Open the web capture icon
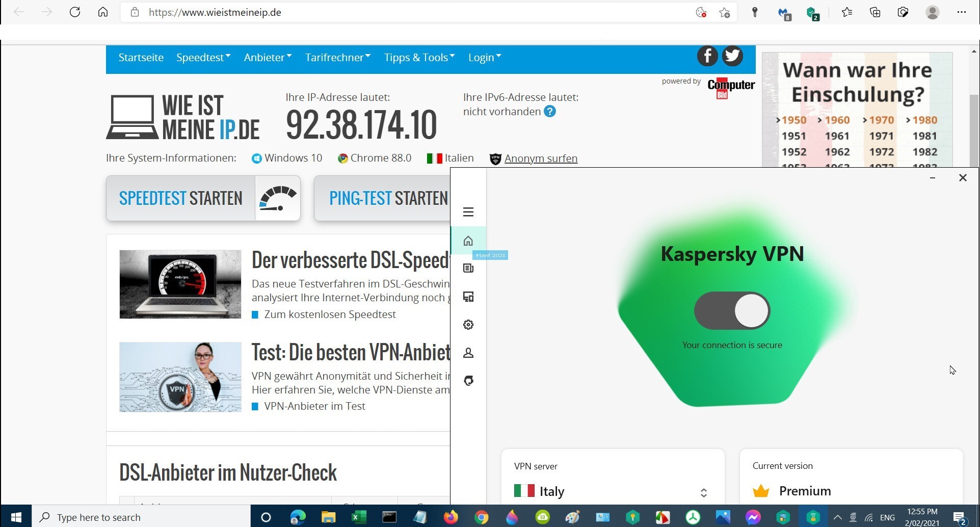Screen dimensions: 980x527 (903, 12)
